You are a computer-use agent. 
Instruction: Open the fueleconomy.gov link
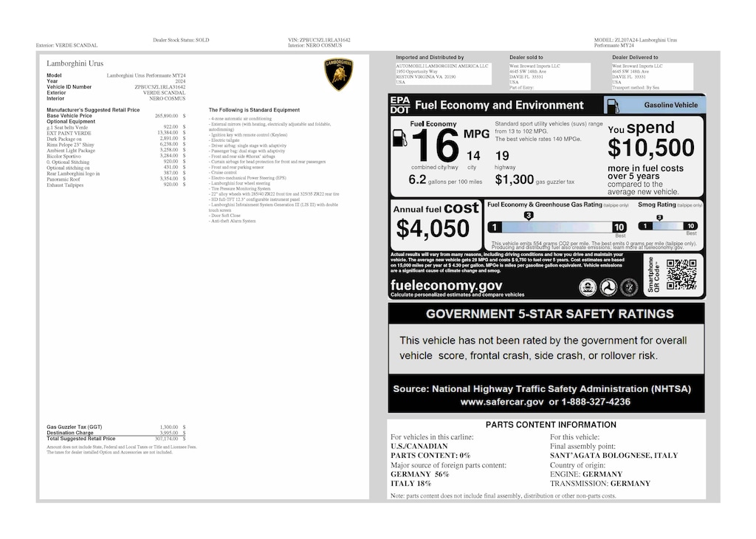pos(447,286)
